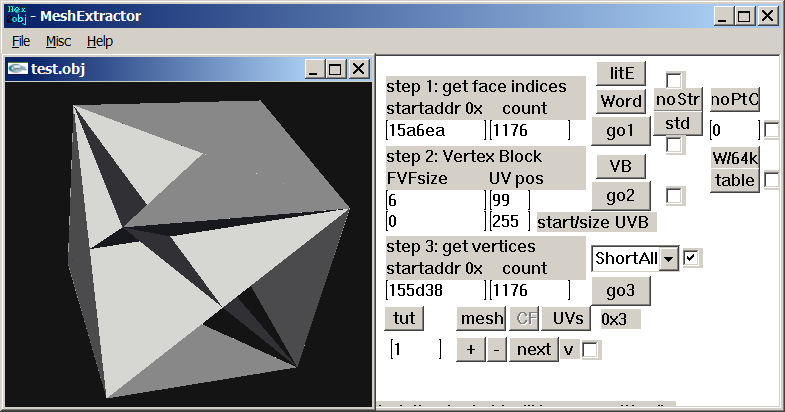Click the litE button

click(x=621, y=74)
